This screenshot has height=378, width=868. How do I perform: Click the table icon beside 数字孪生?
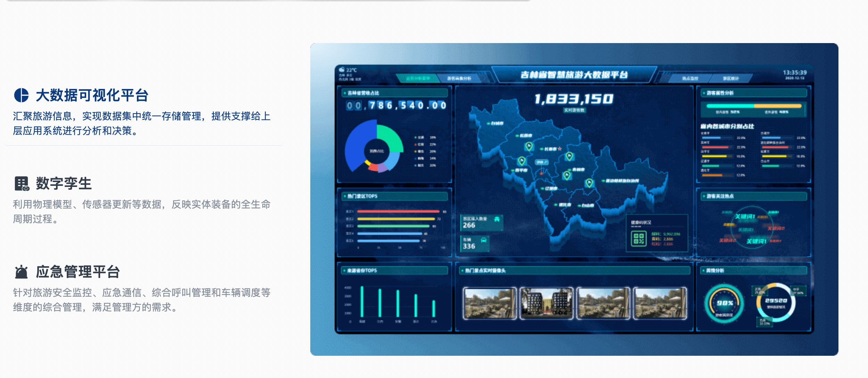(22, 183)
